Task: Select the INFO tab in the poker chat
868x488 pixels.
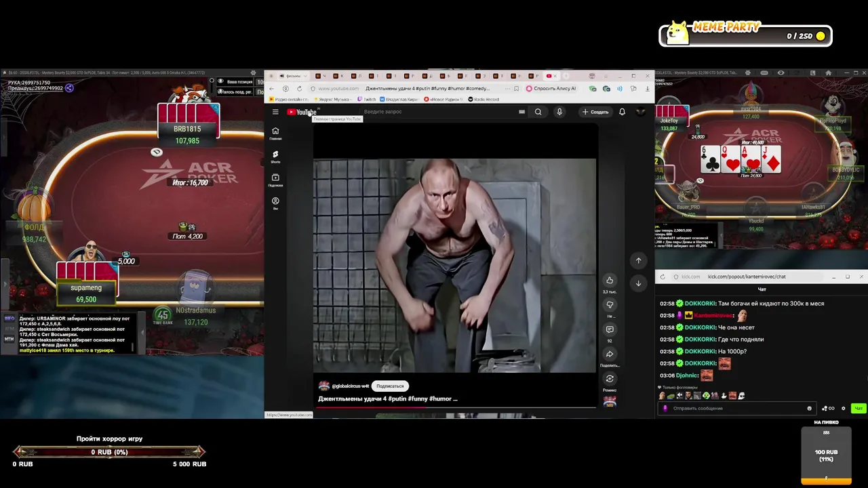Action: [x=9, y=319]
